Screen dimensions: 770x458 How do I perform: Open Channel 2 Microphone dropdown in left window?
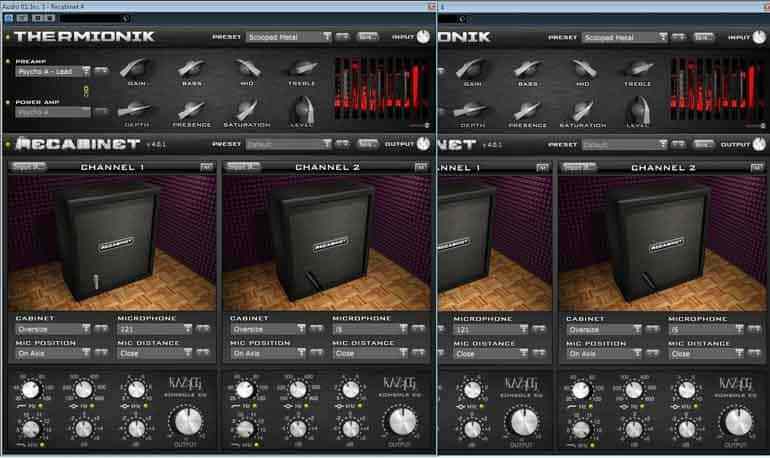point(370,329)
